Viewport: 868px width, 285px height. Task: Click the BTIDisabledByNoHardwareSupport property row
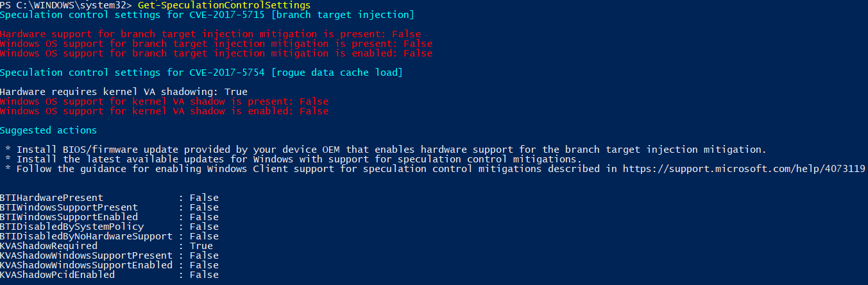[x=109, y=236]
